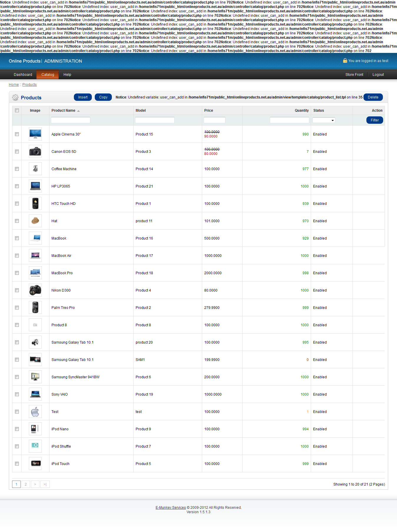Toggle the select-all checkbox in table header
Screen dimensions: 397x532
click(x=17, y=111)
